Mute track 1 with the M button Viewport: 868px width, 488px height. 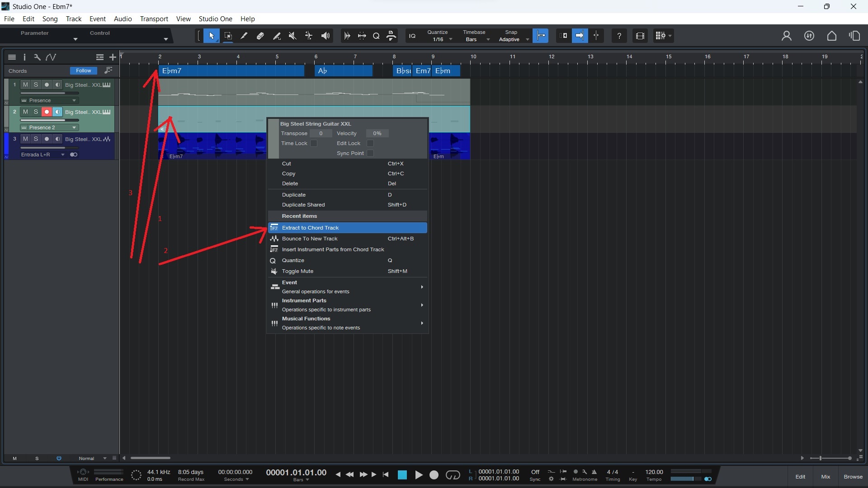pyautogui.click(x=25, y=84)
